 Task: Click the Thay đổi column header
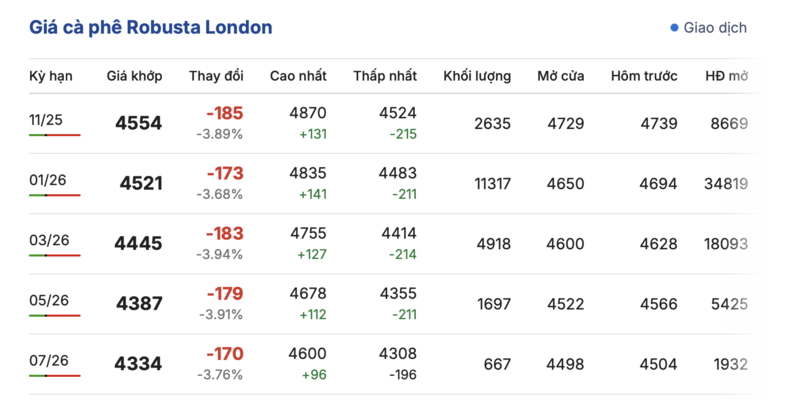(216, 76)
